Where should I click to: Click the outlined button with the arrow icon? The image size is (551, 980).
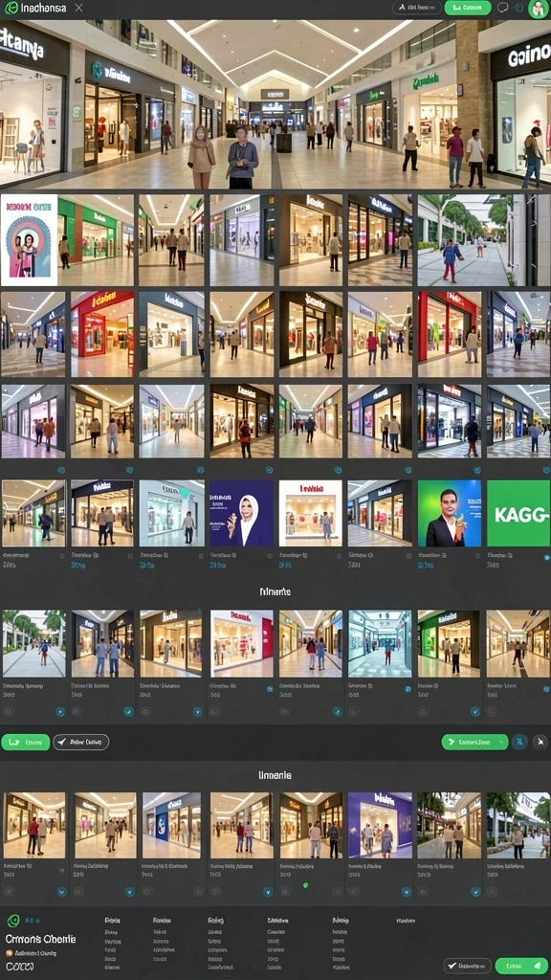(x=81, y=742)
